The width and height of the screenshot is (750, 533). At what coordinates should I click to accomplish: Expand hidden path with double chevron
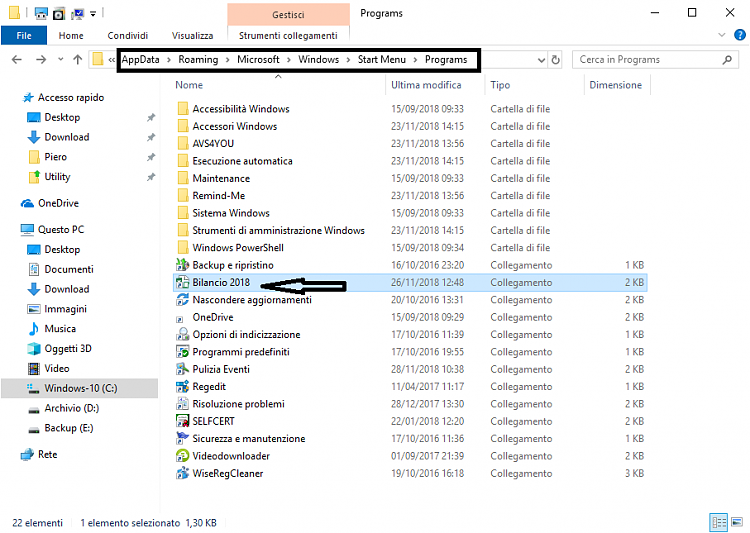[x=111, y=60]
